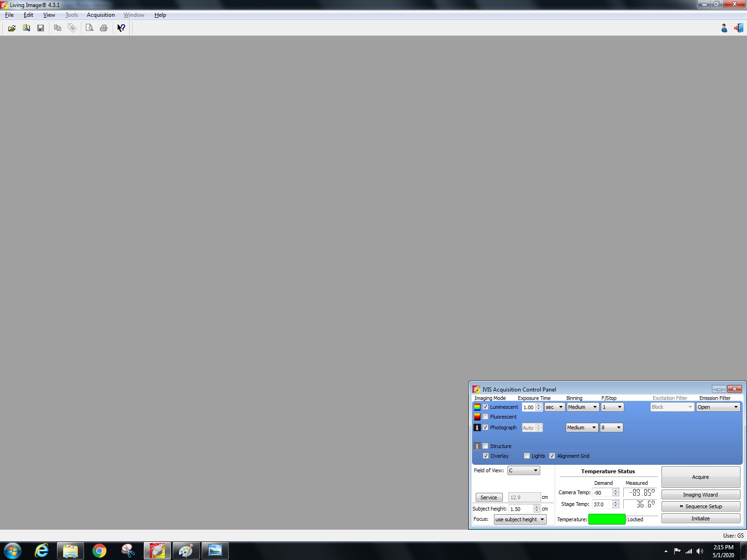Turn on the Lights checkbox
747x560 pixels.
(527, 456)
